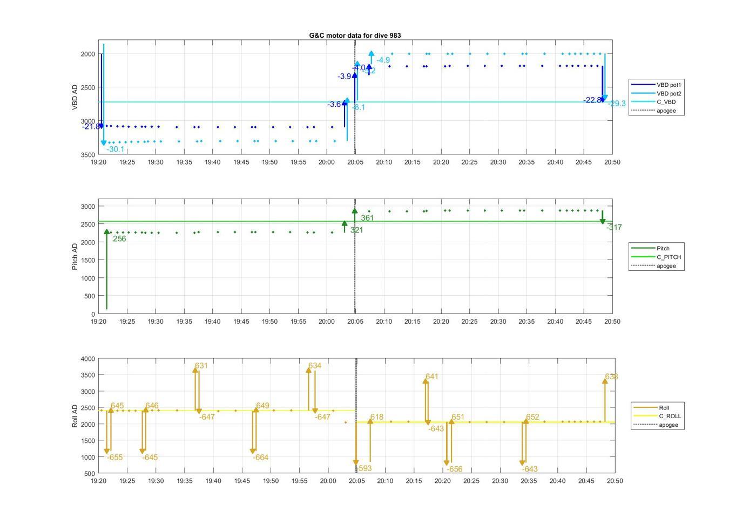Click the '-656' roll annotation
This screenshot has width=756, height=532.
455,469
